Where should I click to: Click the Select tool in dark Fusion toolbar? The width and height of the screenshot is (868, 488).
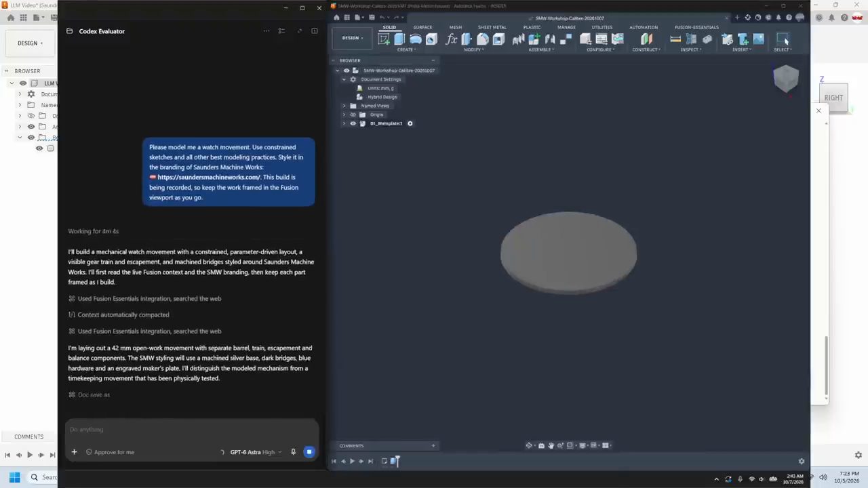click(x=782, y=39)
